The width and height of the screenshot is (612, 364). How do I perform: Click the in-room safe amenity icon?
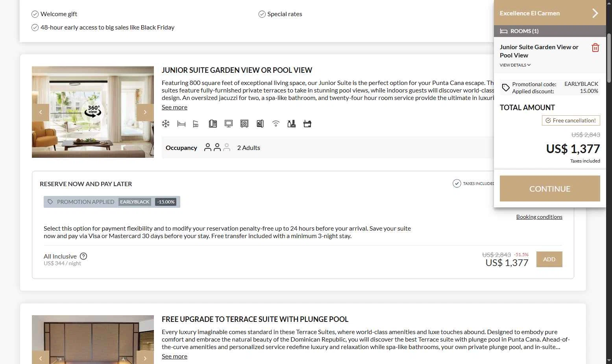244,124
